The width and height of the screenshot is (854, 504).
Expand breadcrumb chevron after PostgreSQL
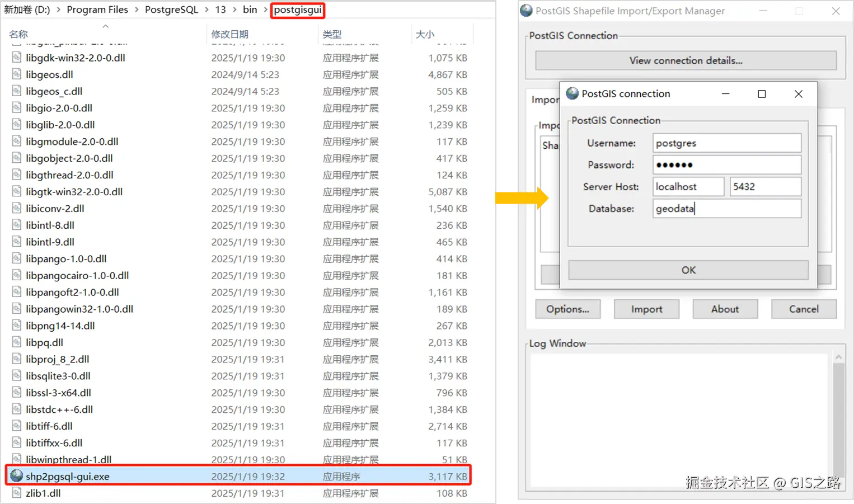[207, 10]
